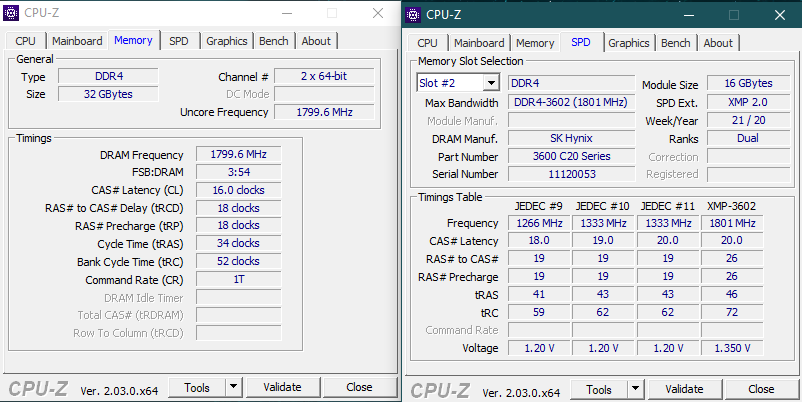
Task: Click the tRCD value 18 clocks
Action: coord(239,208)
